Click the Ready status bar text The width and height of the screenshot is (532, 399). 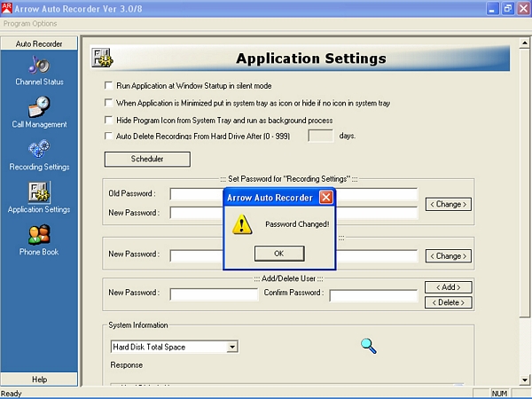12,394
